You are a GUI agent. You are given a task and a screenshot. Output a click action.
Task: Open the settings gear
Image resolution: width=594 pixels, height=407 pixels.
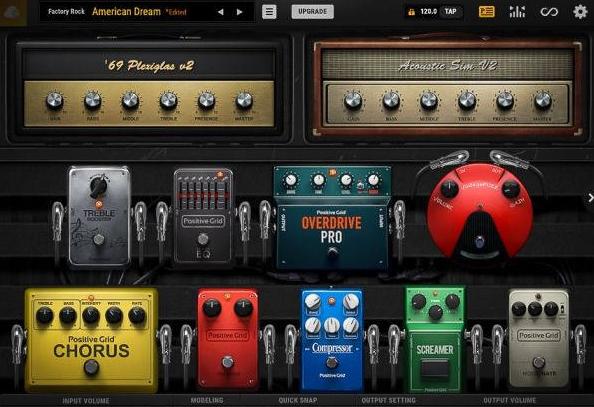[580, 12]
